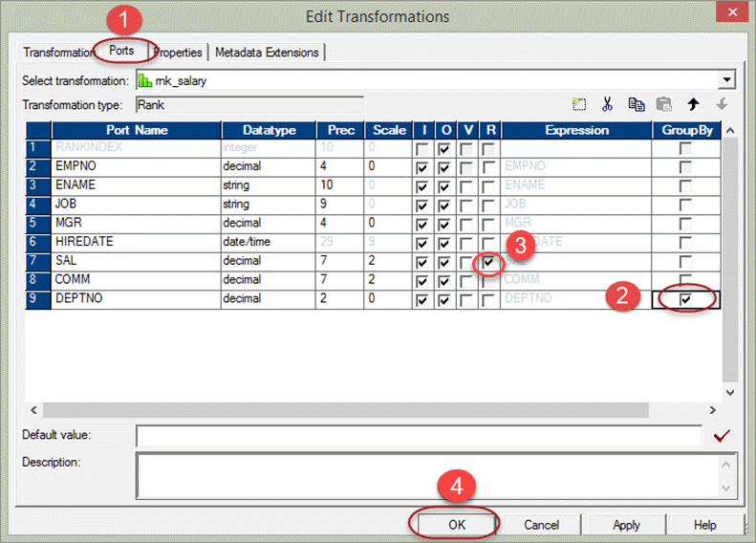Switch to the Transformation tab
This screenshot has width=756, height=543.
tap(57, 52)
